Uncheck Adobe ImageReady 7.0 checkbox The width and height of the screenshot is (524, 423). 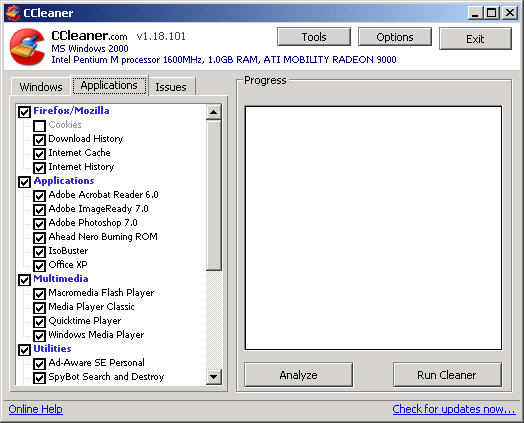39,210
